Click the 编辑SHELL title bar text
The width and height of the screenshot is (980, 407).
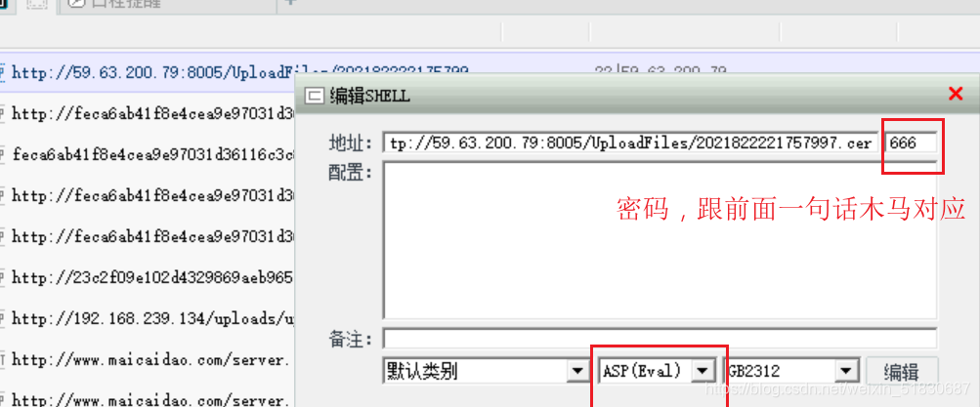370,96
